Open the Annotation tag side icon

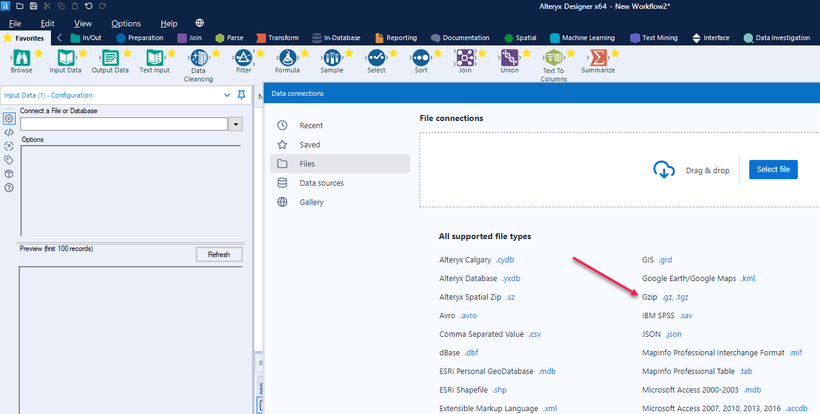9,160
